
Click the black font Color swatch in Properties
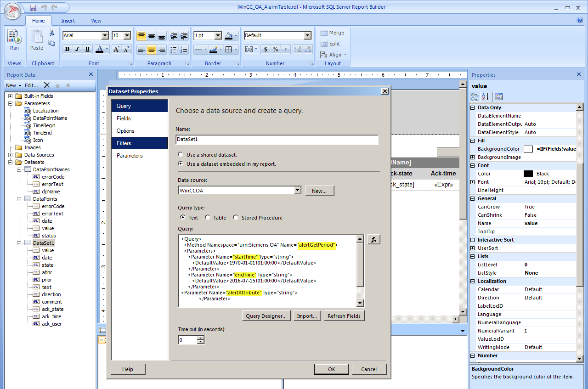(528, 174)
